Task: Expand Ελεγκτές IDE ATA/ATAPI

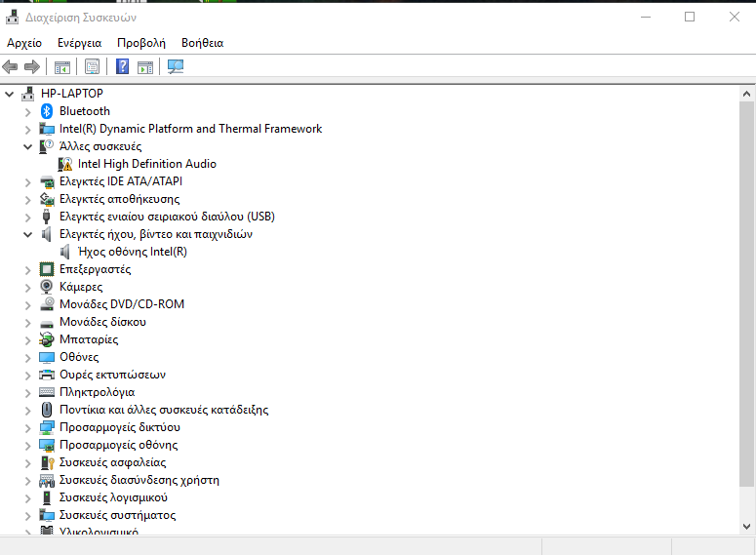Action: coord(27,181)
